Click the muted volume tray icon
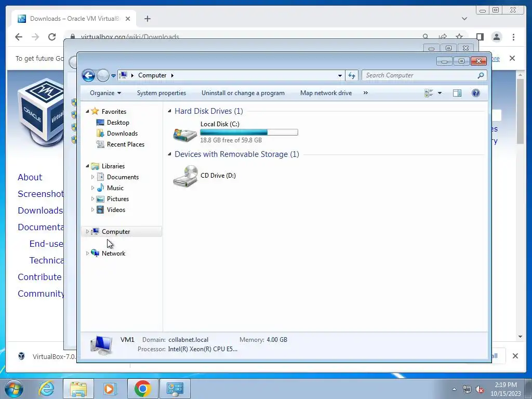Screen dimensions: 532x399 (x=480, y=390)
